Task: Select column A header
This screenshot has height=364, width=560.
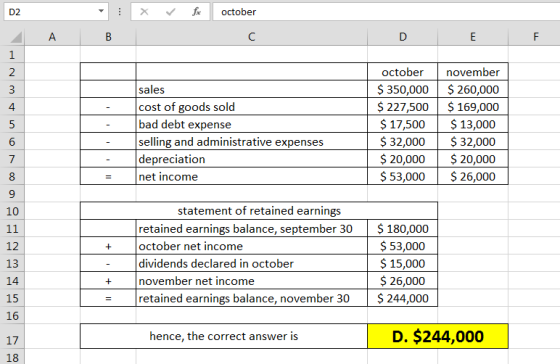Action: pos(52,37)
